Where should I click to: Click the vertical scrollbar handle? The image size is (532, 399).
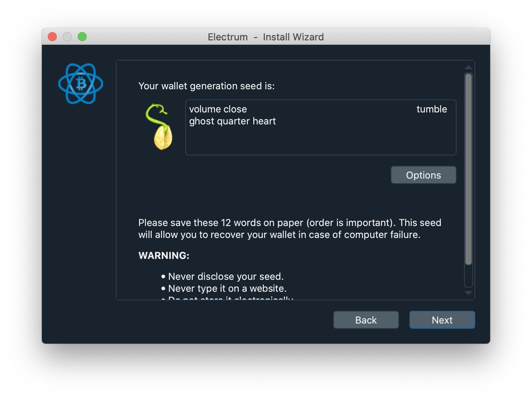tap(468, 169)
